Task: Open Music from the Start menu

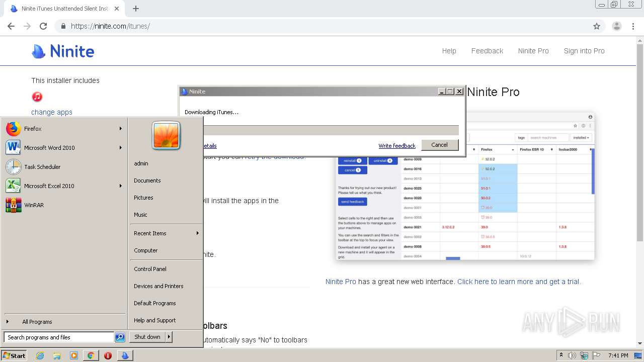Action: click(140, 215)
